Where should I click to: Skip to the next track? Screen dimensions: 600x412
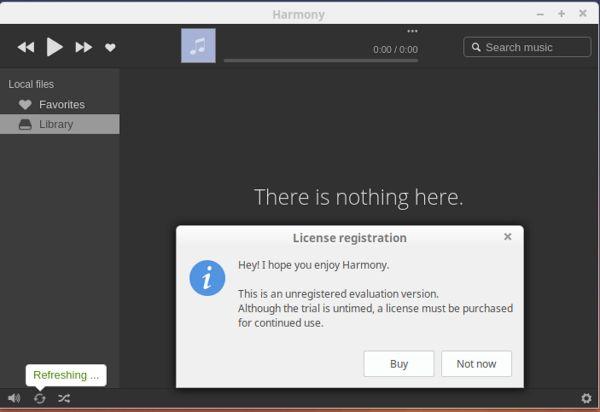click(84, 47)
